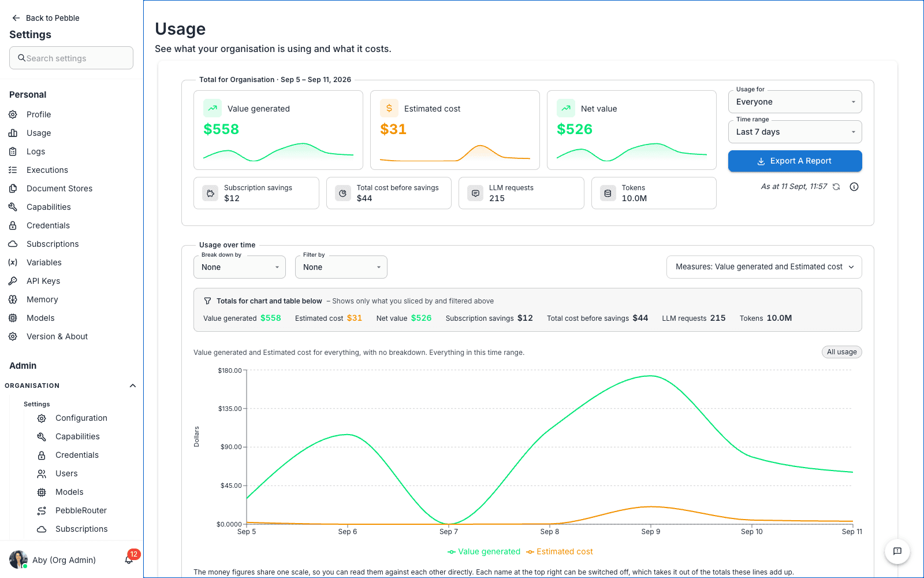The width and height of the screenshot is (924, 578).
Task: Click the Tokens database icon
Action: 608,194
